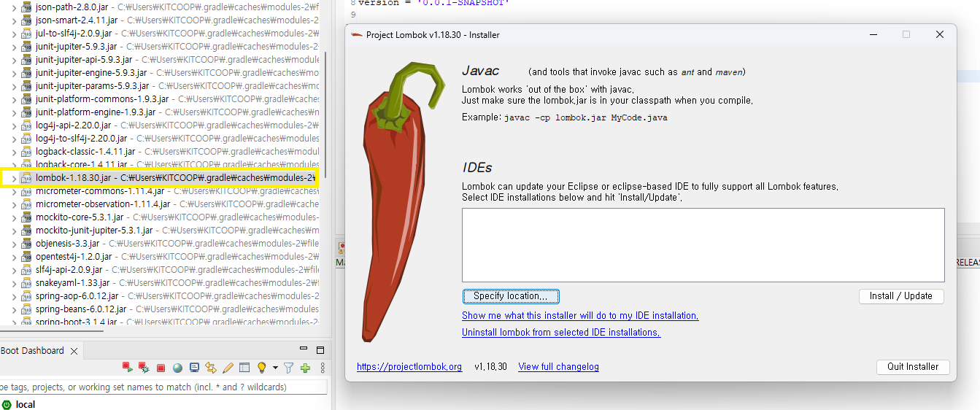Screen dimensions: 980x410
Task: Open the Boot Dashboard three-dot view menu
Action: 323,368
